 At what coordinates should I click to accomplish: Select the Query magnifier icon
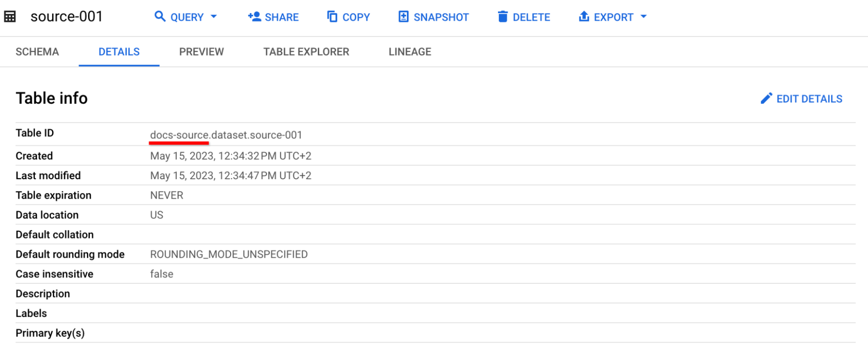pyautogui.click(x=160, y=16)
